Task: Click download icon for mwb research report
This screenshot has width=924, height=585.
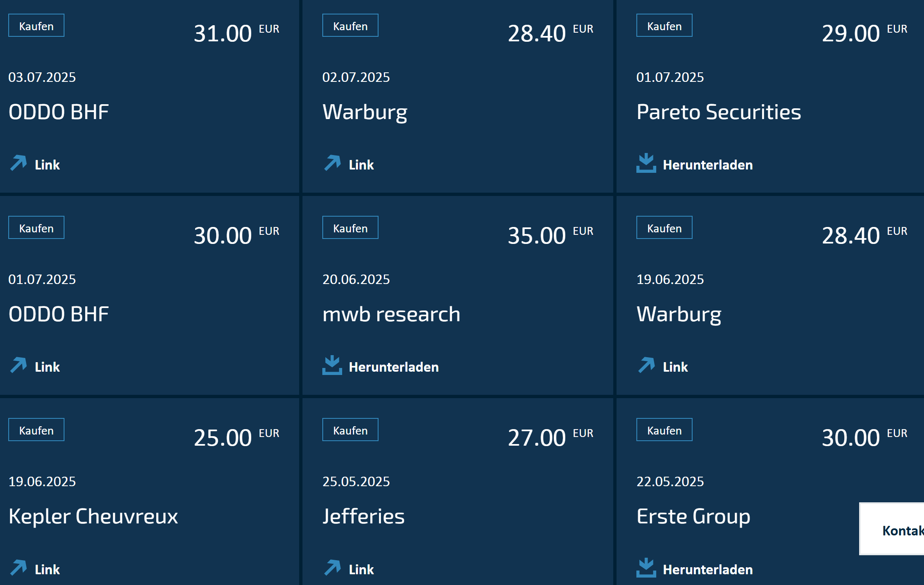Action: [x=332, y=365]
